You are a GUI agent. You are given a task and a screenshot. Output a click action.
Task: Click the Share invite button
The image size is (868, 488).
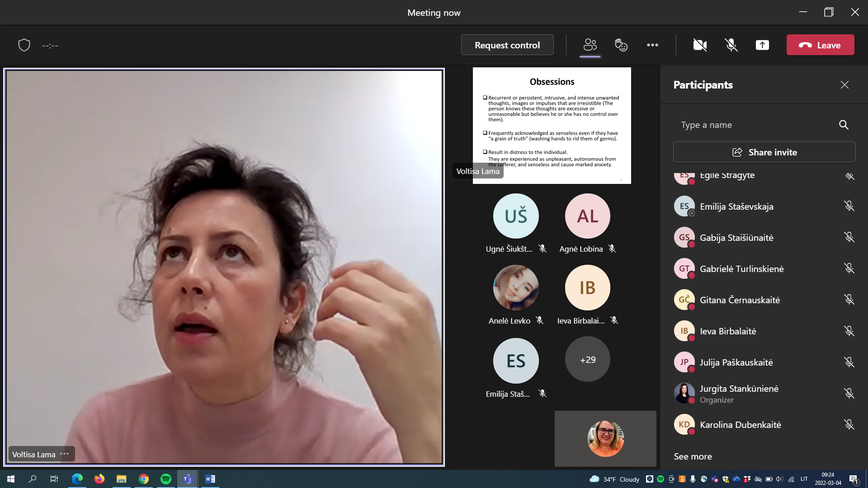coord(764,152)
